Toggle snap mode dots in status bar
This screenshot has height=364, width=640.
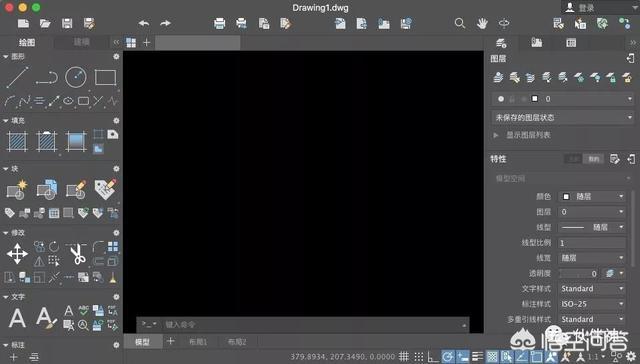click(419, 356)
